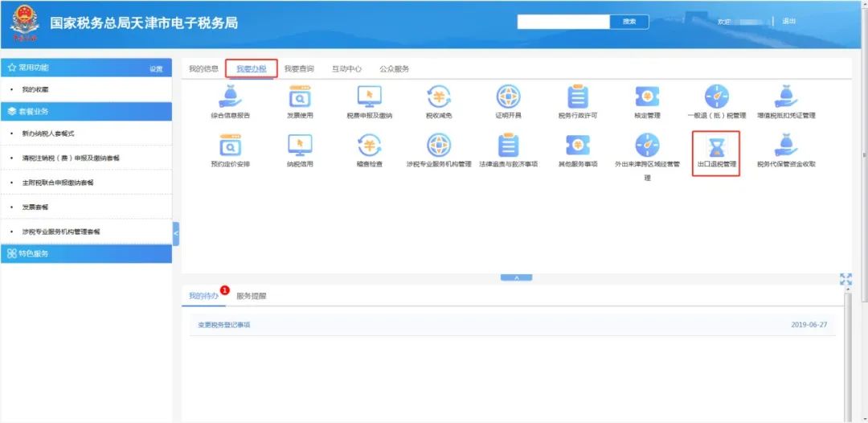Open 证明开具 icon
868x423 pixels.
[508, 98]
